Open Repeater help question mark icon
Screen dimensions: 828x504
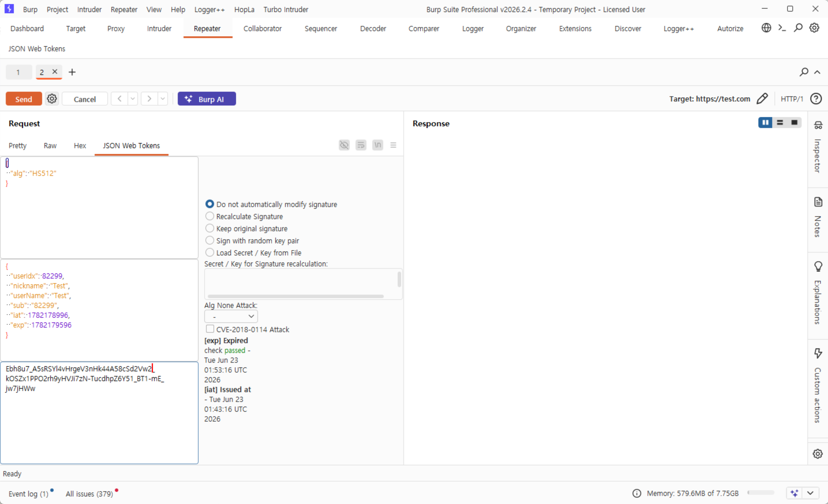click(x=816, y=99)
